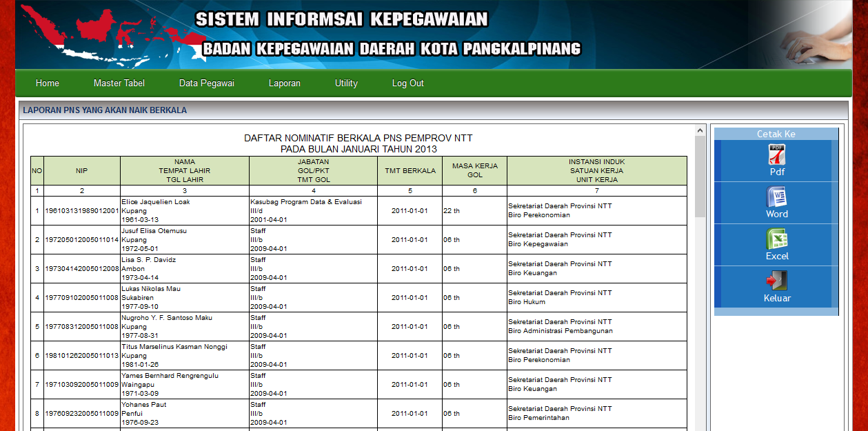Click Kasubag Program Data & Evaluasi
The image size is (868, 431).
tap(306, 202)
